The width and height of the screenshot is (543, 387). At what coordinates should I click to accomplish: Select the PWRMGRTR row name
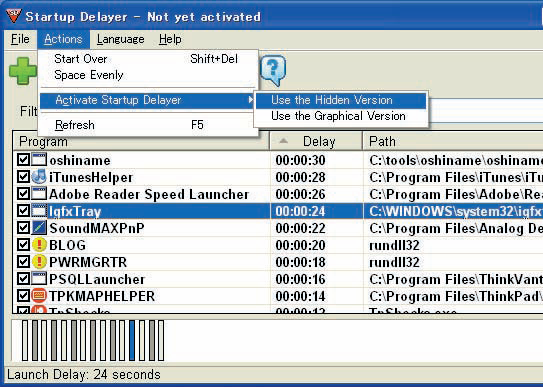point(88,262)
